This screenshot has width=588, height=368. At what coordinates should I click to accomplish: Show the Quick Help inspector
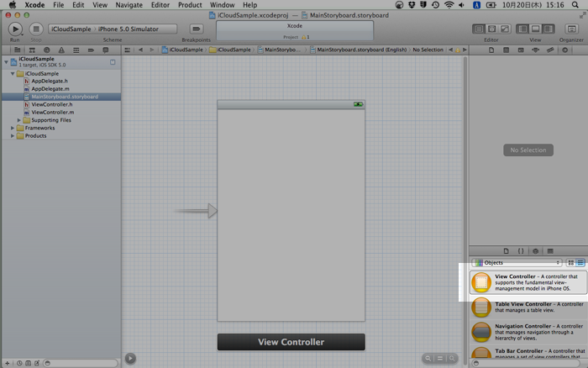point(506,50)
